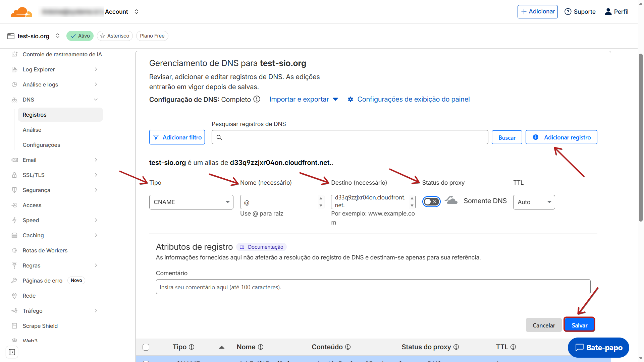Screen dimensions: 644x362
Task: Click the page vertical scrollbar
Action: 641,137
